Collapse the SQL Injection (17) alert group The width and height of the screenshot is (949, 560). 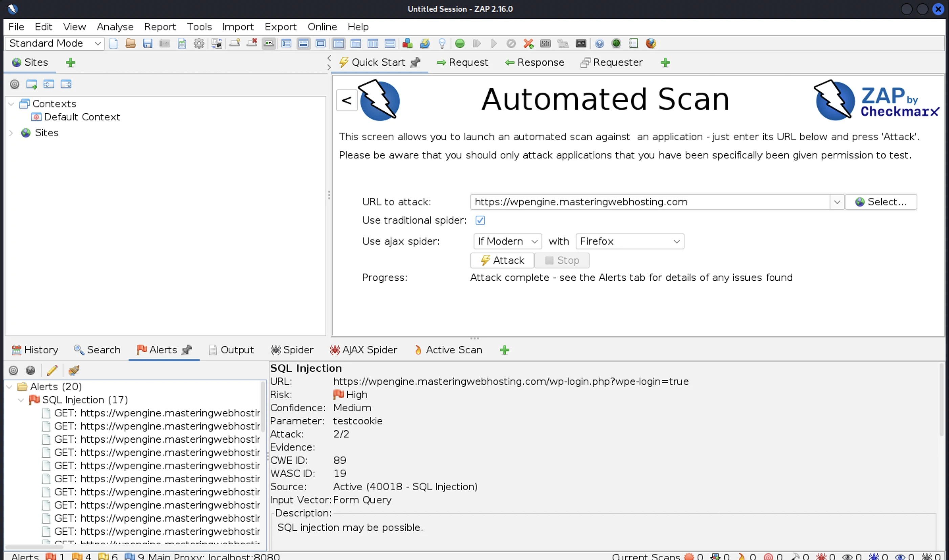(x=21, y=400)
